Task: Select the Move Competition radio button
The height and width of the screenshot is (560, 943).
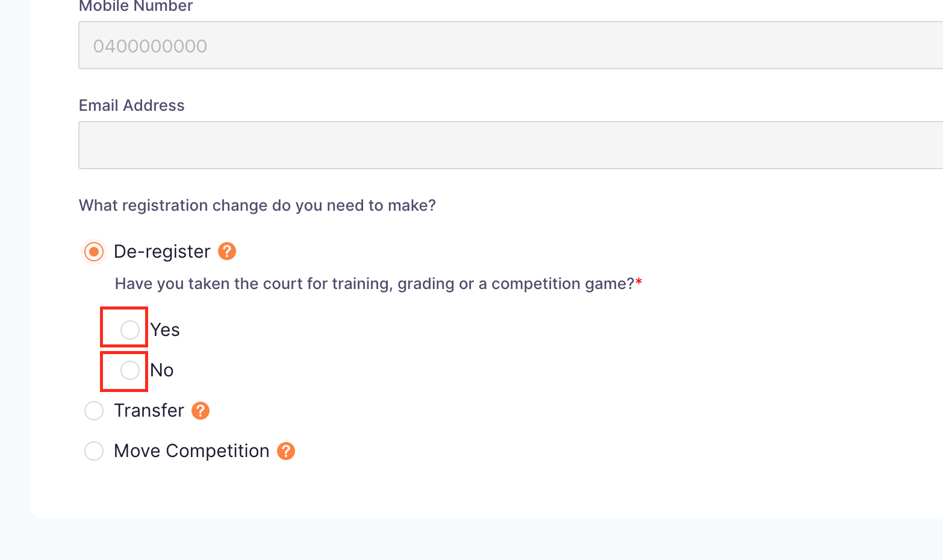Action: (94, 451)
